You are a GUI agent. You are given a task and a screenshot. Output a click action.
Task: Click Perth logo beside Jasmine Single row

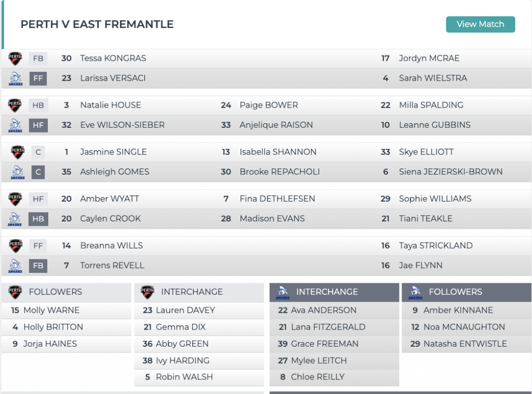(17, 152)
